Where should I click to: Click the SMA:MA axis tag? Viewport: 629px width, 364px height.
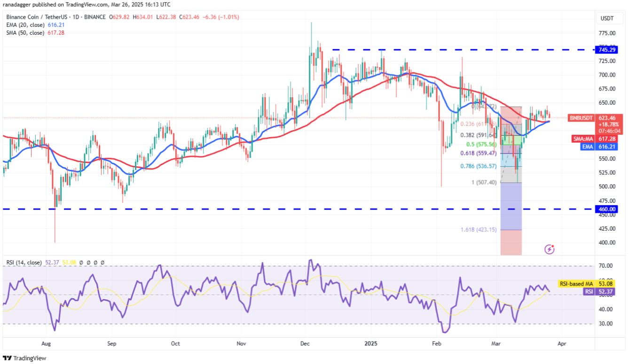pos(583,139)
